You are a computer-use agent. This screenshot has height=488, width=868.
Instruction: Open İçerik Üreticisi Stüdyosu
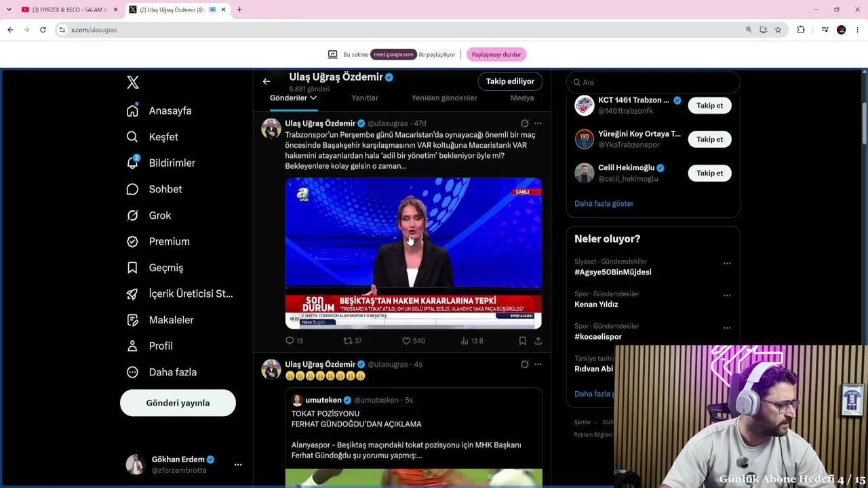click(180, 293)
